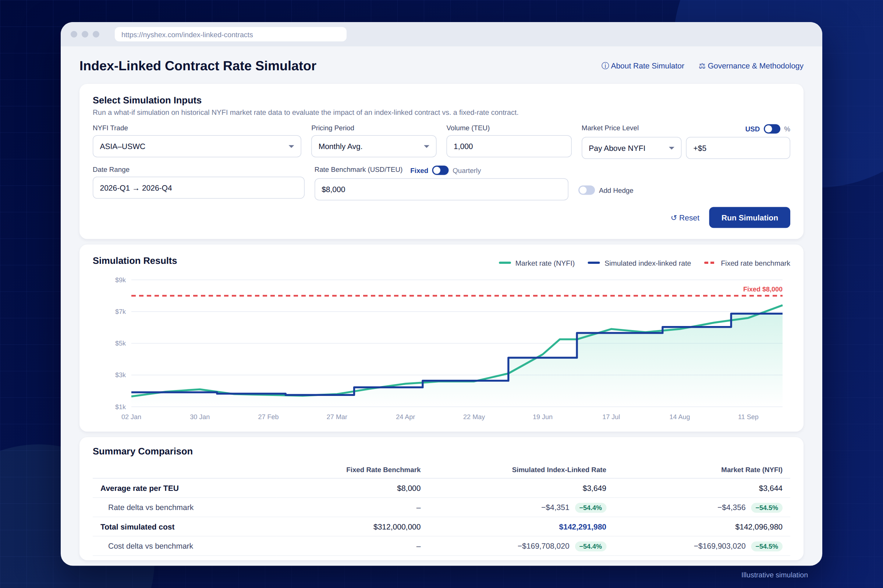The image size is (883, 588).
Task: Click the $142,096,980 market cost value
Action: pos(759,527)
